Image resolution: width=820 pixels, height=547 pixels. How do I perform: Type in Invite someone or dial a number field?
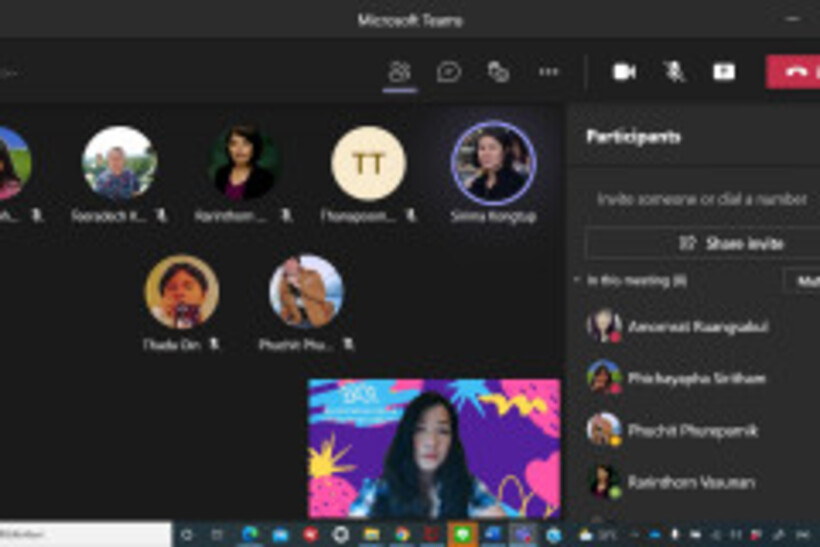click(x=700, y=199)
